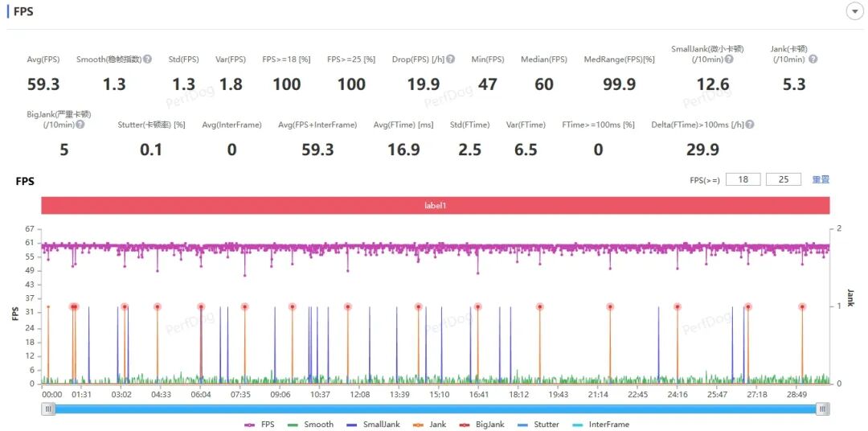Viewport: 868px width, 431px height.
Task: Click Avg(FTime) value 16.9
Action: click(x=403, y=150)
